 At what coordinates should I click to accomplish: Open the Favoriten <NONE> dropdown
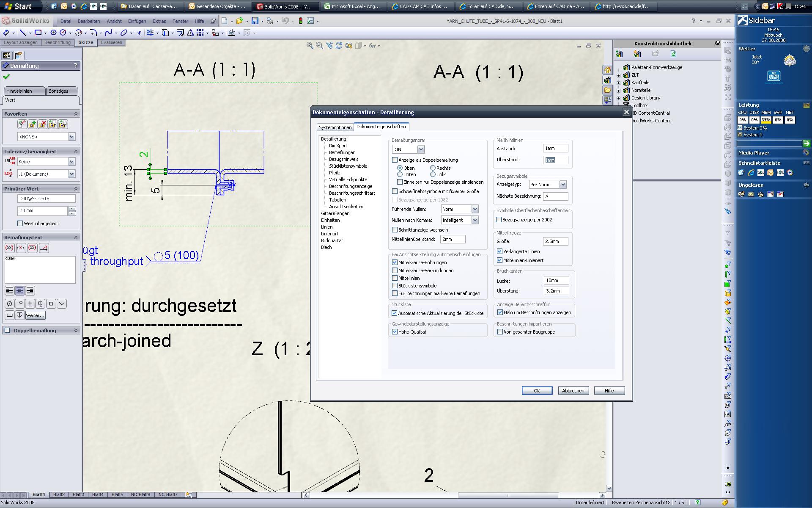(x=71, y=137)
